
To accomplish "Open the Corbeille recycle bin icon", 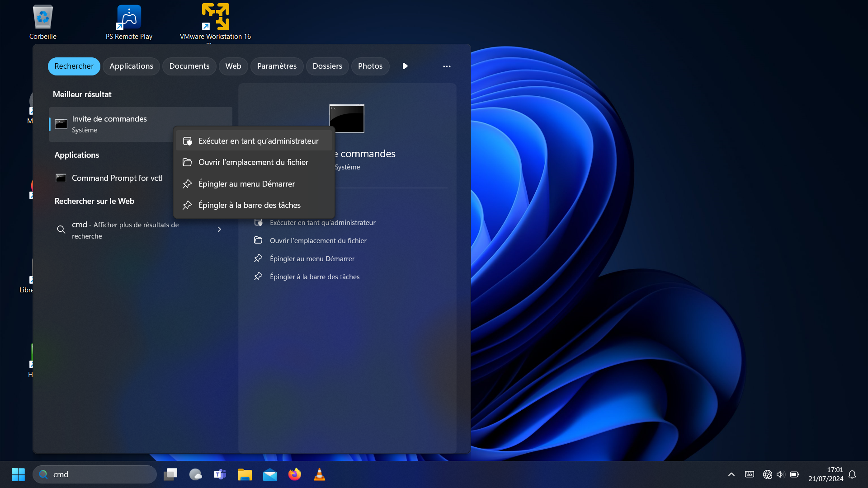I will (x=43, y=22).
